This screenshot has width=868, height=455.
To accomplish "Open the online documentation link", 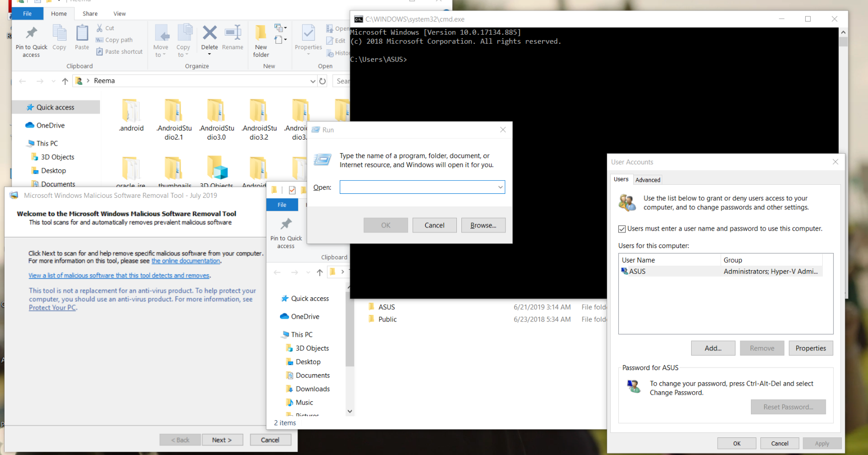I will 186,261.
